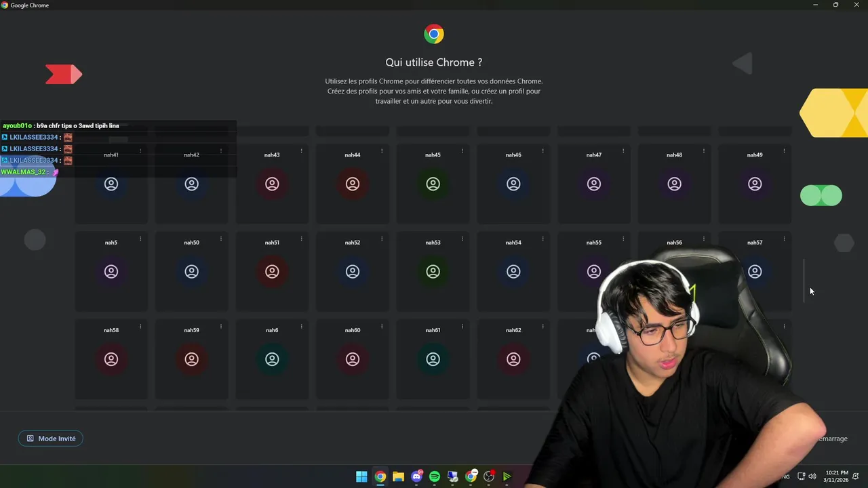Select the nah51 profile avatar

pos(272,272)
